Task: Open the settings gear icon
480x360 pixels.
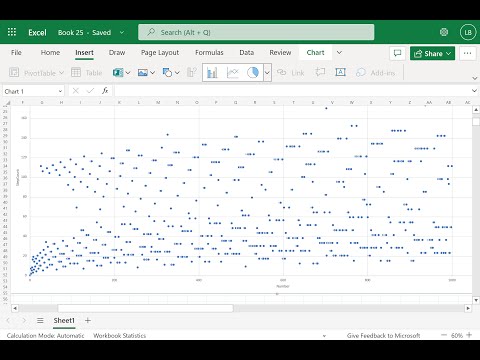Action: click(444, 32)
